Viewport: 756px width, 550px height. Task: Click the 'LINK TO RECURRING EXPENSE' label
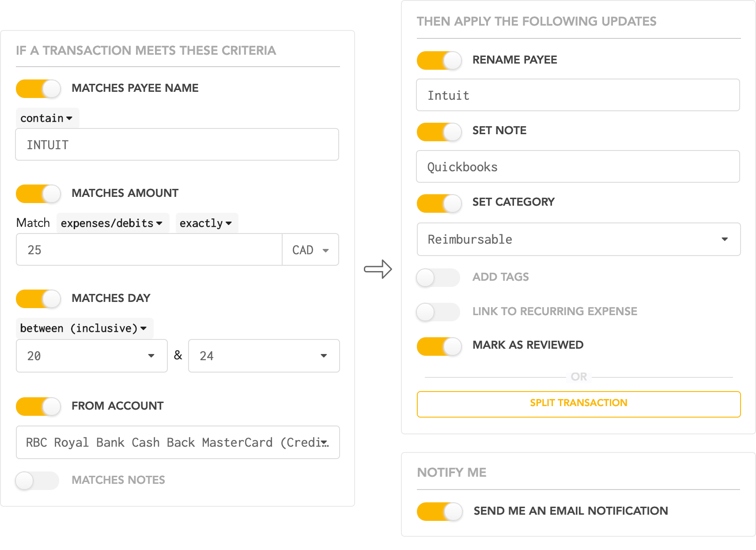point(555,312)
